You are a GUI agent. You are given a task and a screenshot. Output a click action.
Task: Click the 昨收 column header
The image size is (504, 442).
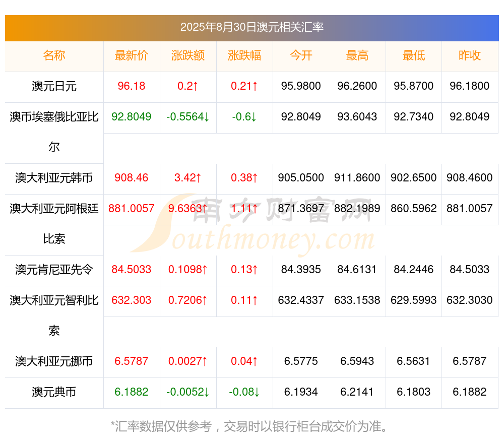point(470,55)
